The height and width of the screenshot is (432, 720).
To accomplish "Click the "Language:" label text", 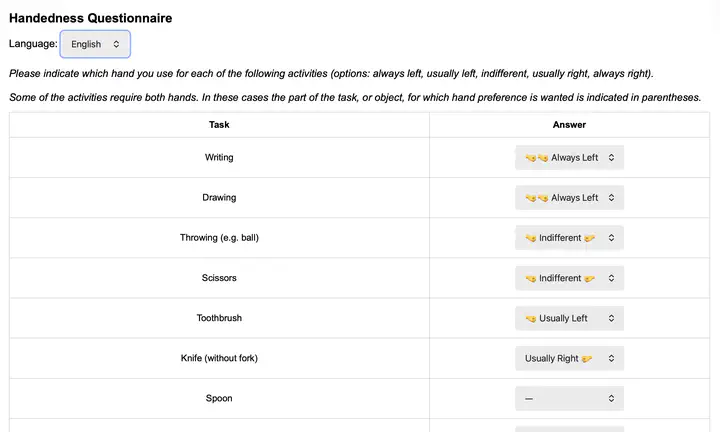I will [33, 44].
